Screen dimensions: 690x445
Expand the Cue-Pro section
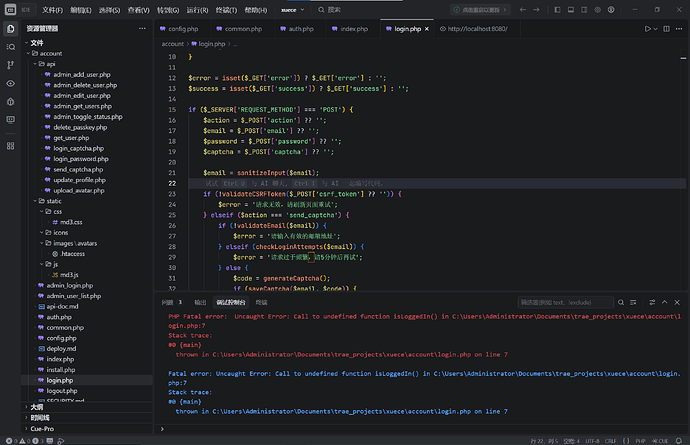[88, 429]
